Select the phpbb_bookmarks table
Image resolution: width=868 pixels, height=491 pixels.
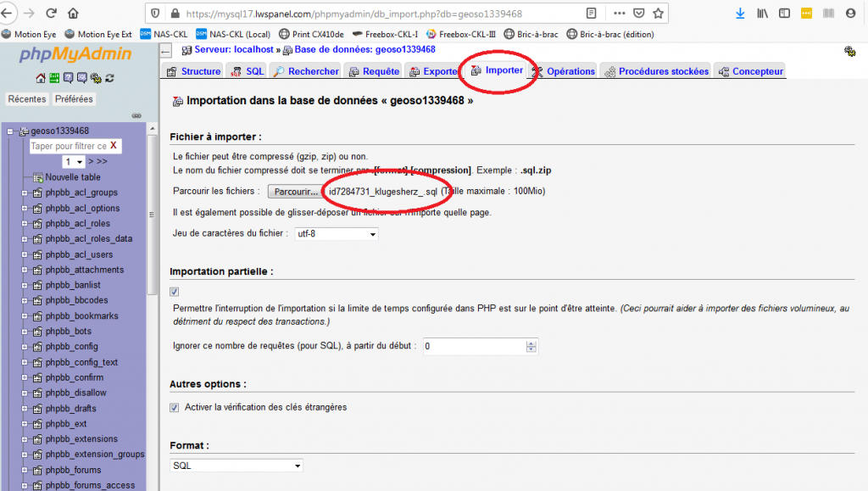[82, 316]
